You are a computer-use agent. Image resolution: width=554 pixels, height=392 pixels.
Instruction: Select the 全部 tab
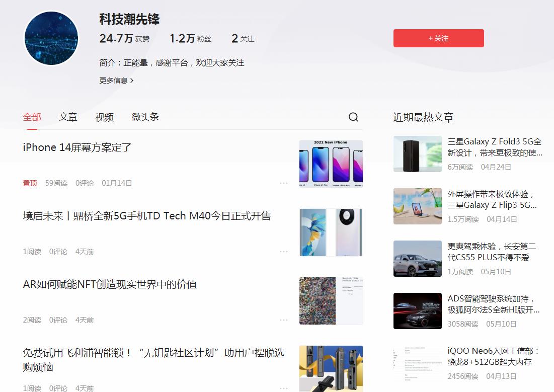pos(32,117)
